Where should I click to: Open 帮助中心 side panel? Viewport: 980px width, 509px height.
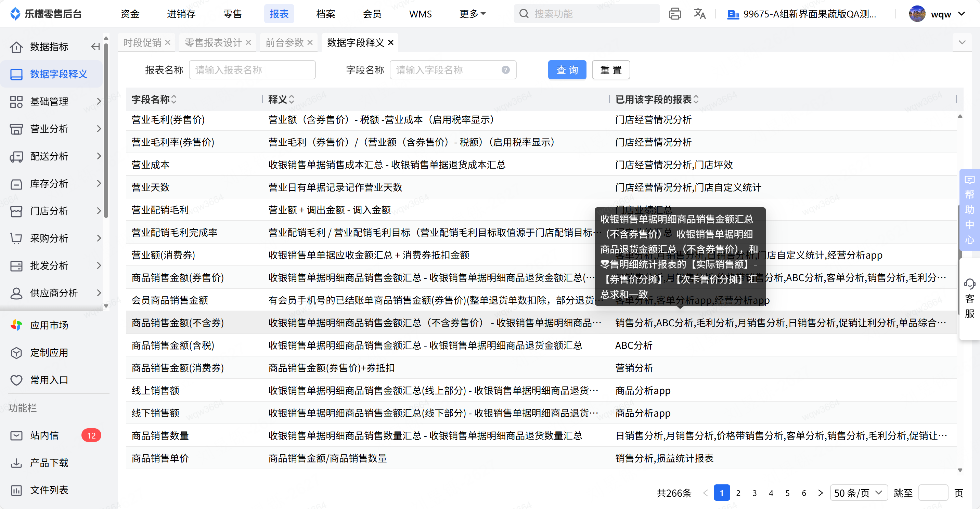pos(969,210)
